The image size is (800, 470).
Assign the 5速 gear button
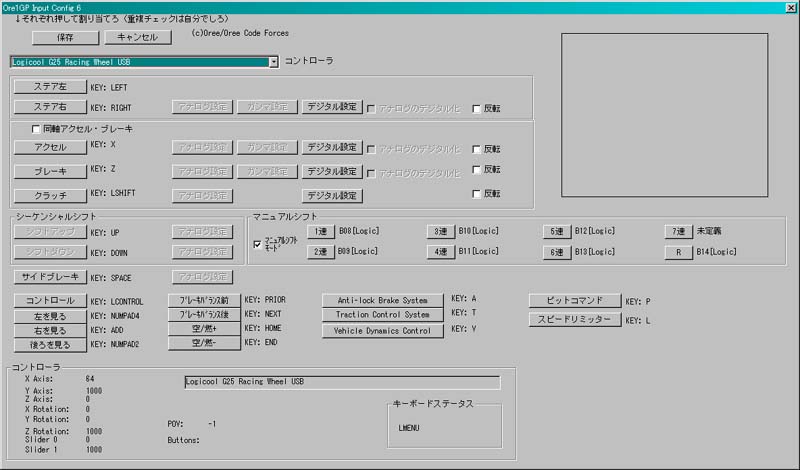(557, 232)
